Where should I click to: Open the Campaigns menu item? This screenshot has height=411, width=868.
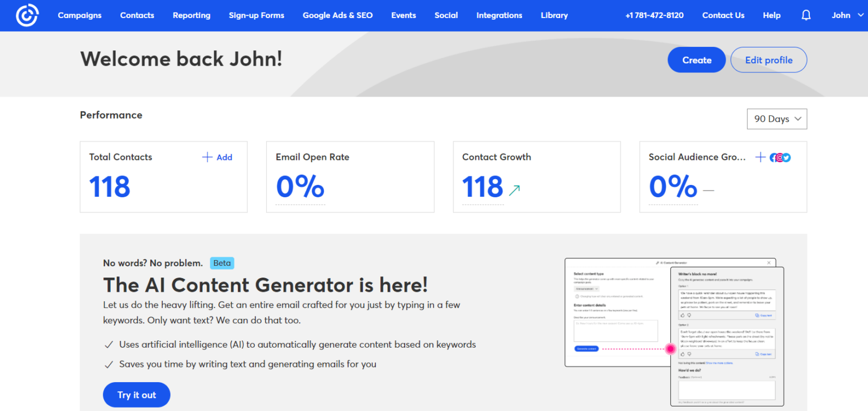click(80, 15)
